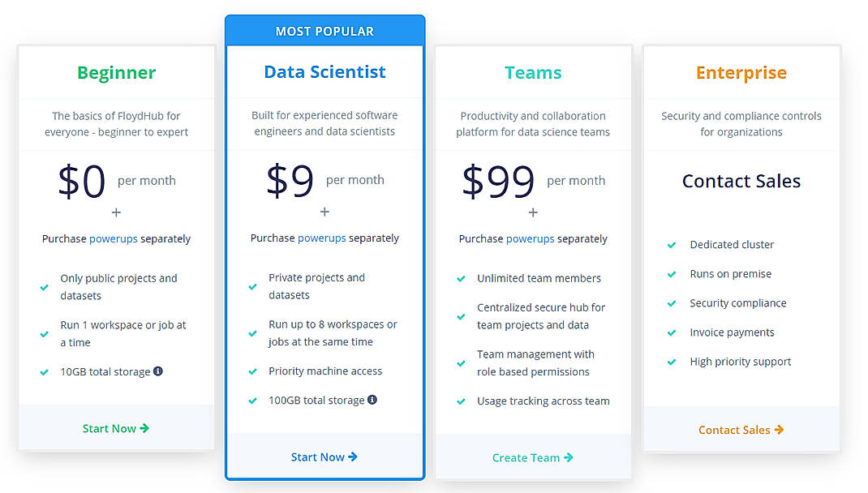Click the checkmark next to Security compliance

tap(672, 302)
